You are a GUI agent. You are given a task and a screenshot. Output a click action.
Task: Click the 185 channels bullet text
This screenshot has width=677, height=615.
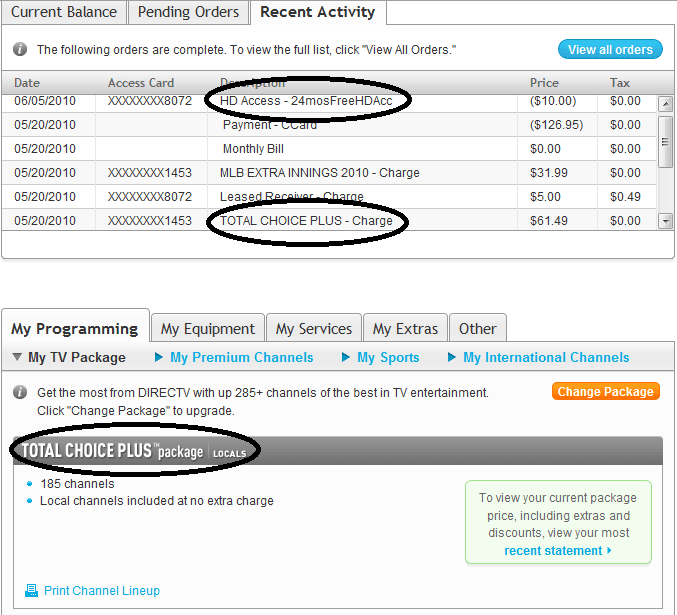(x=77, y=484)
